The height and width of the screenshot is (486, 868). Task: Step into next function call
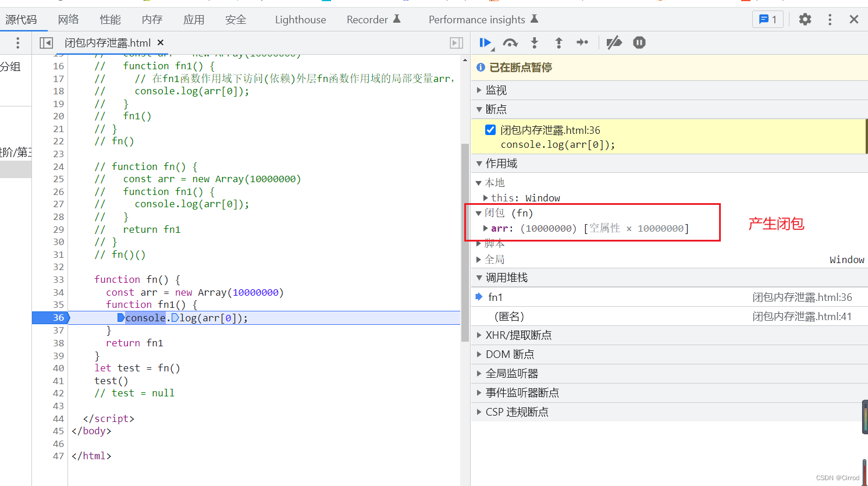pos(535,42)
